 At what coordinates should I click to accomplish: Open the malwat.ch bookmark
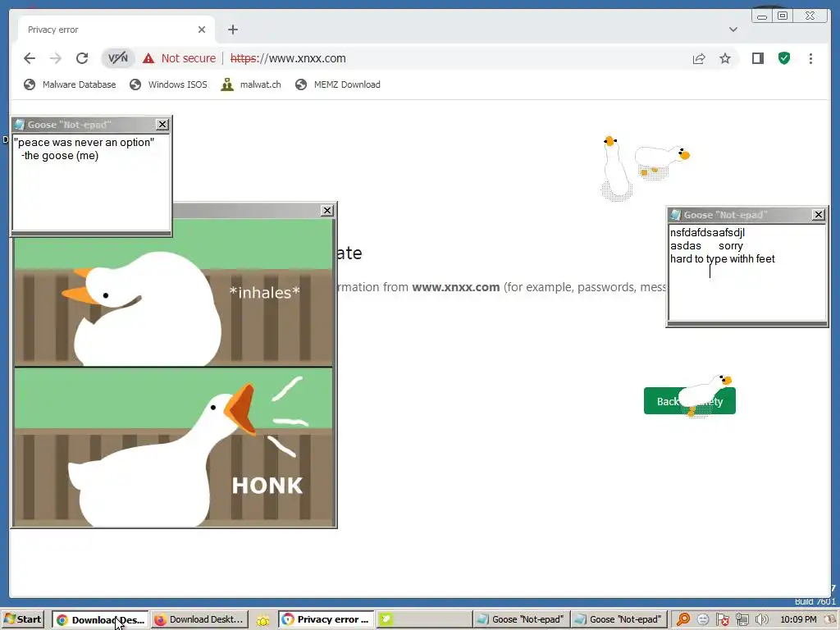pos(251,84)
